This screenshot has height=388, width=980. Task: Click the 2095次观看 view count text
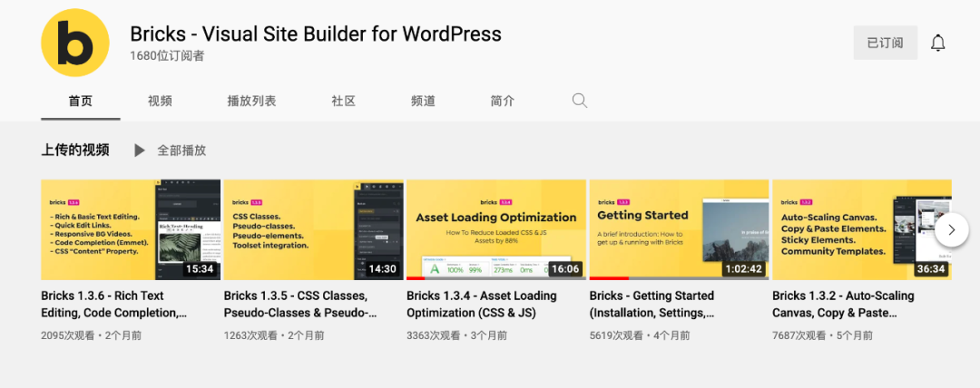coord(68,335)
